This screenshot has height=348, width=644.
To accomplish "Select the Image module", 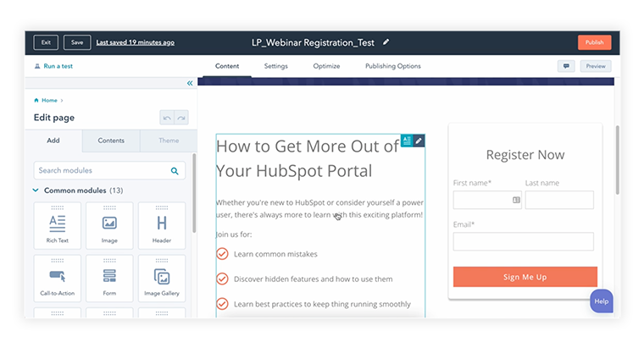I will click(109, 225).
